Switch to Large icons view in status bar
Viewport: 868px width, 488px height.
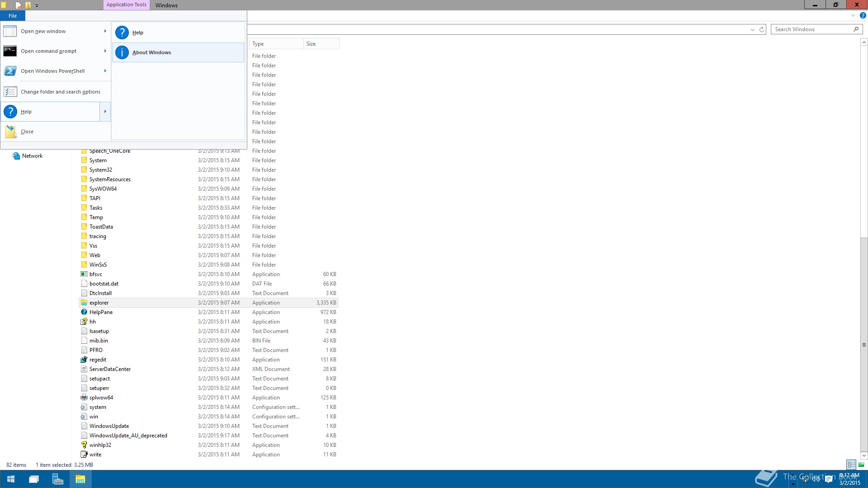[861, 465]
